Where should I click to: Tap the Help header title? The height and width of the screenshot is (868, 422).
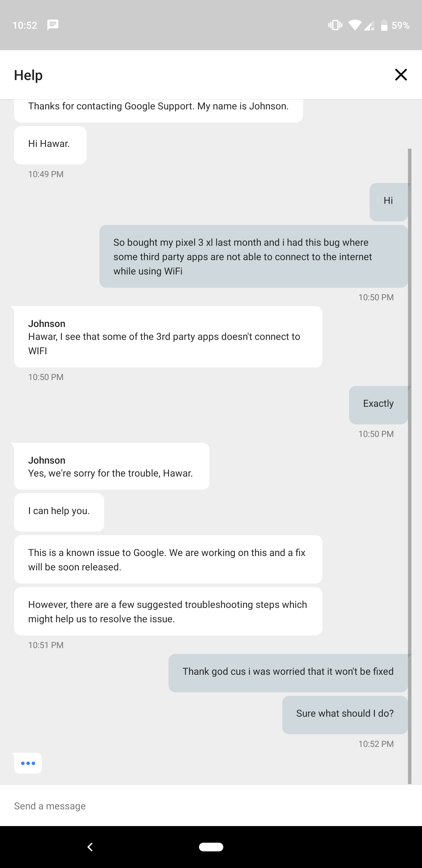28,75
